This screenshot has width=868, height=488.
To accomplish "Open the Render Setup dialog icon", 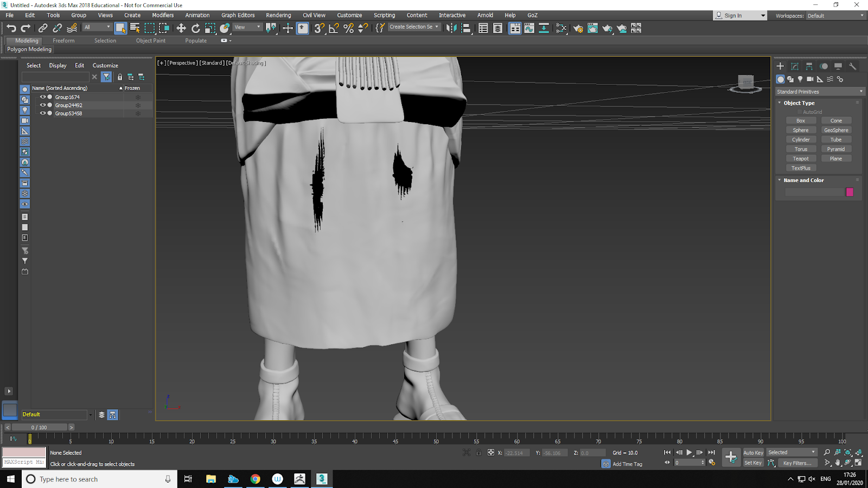I will [578, 28].
